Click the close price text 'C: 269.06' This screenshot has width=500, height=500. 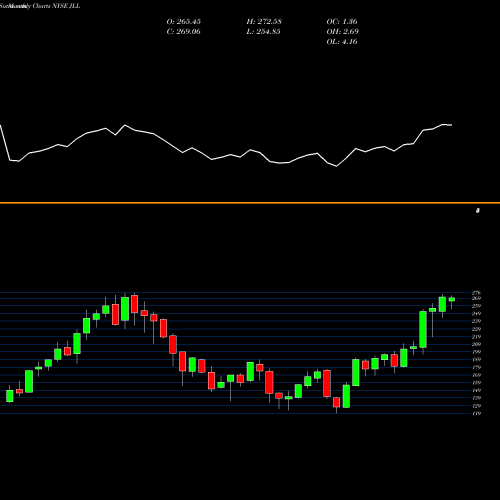(x=184, y=32)
